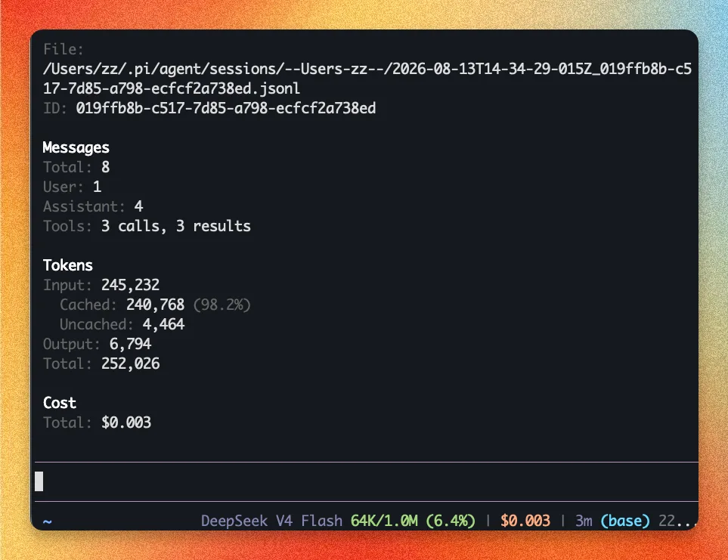Click the Output tokens value 6,794
The image size is (728, 560).
point(130,344)
